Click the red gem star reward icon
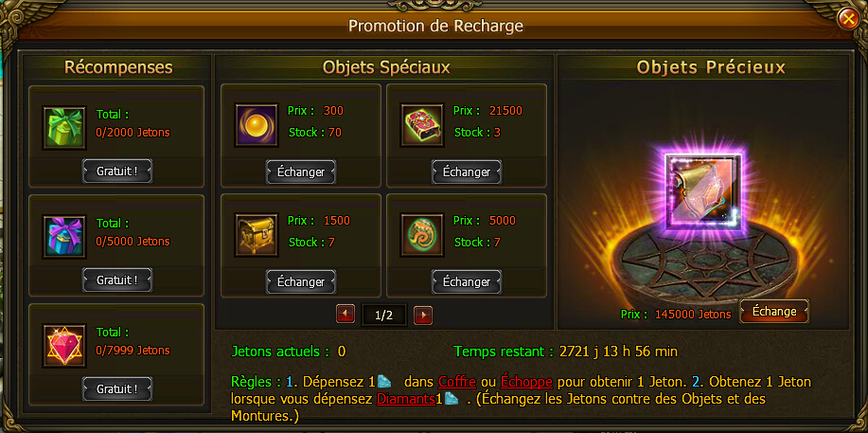This screenshot has width=868, height=433. point(64,346)
